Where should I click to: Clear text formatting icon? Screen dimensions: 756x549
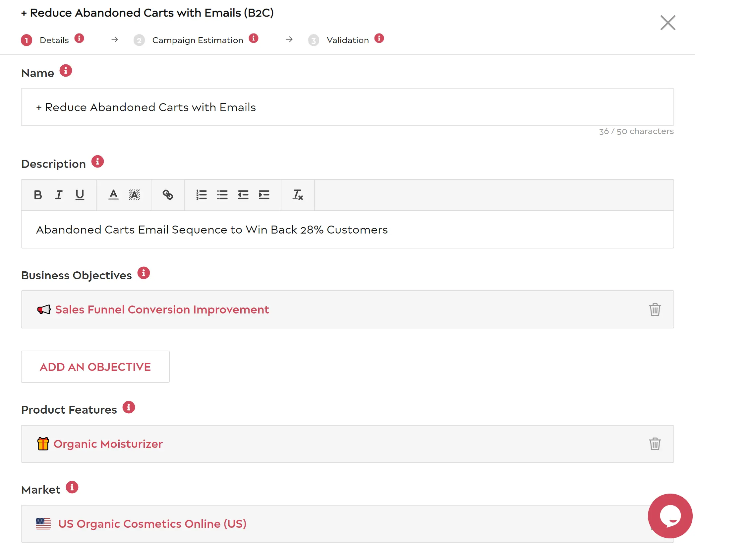coord(298,195)
